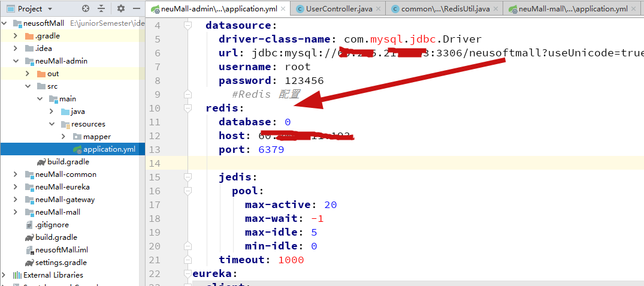Expand the mapper folder

pos(64,137)
